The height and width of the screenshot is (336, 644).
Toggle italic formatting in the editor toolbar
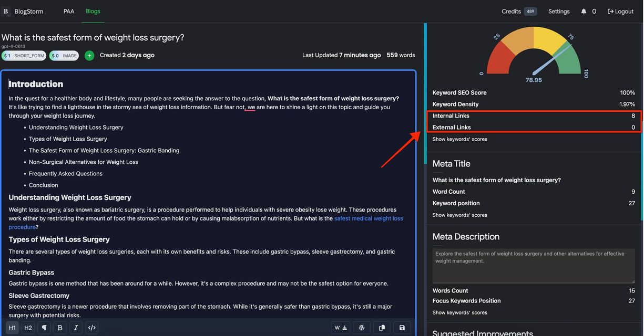[76, 327]
